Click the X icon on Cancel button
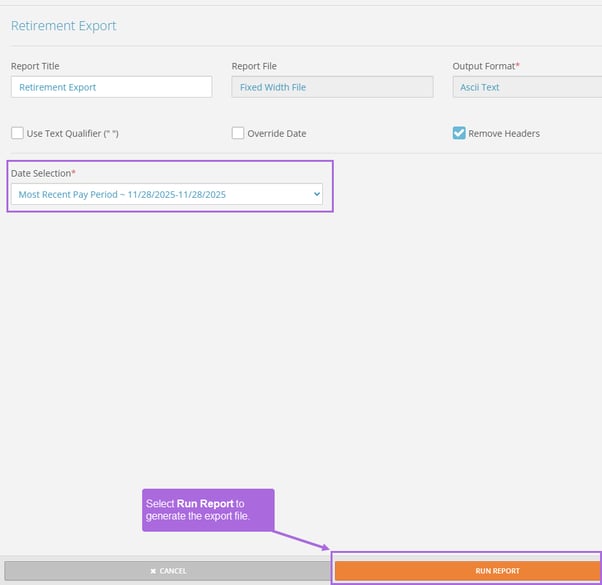The image size is (602, 585). [152, 571]
